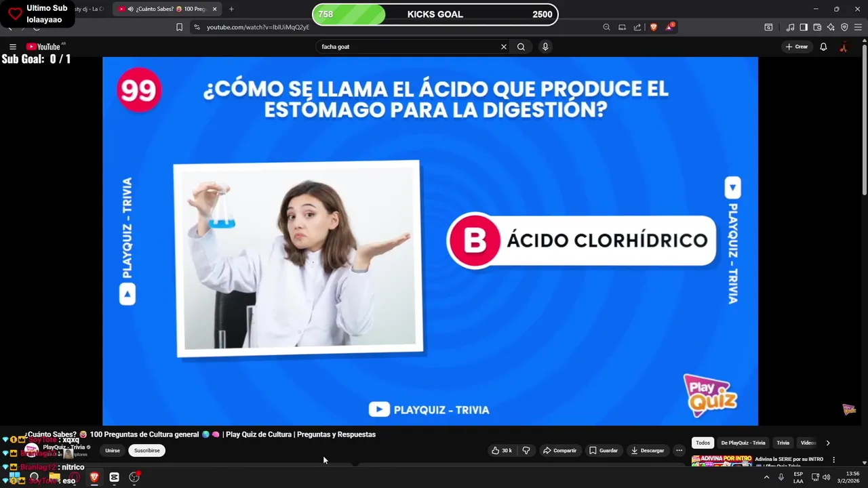Click the video title text
The image size is (868, 488).
(x=200, y=434)
